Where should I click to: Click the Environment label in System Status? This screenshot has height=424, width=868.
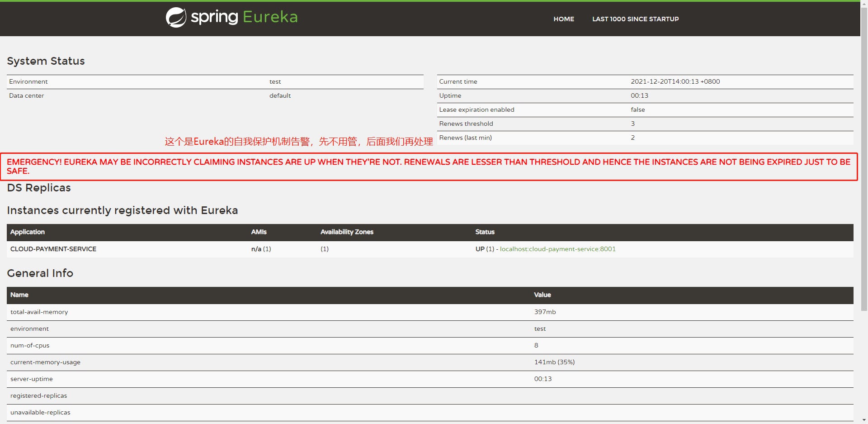(28, 81)
